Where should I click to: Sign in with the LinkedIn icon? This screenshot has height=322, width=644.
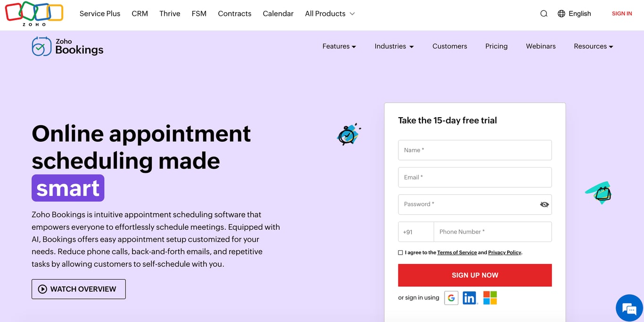[470, 298]
